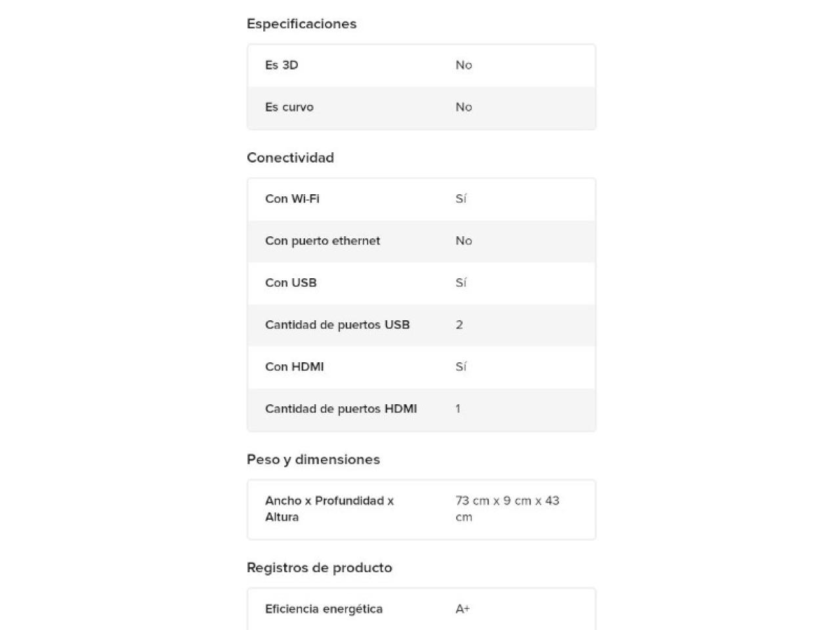Click the HDMI port count value '1'

click(457, 409)
